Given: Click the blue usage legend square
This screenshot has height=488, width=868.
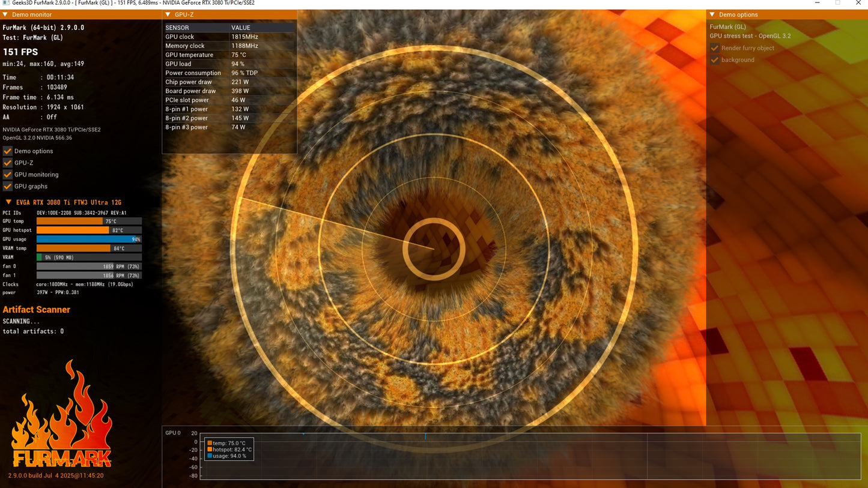Looking at the screenshot, I should tap(210, 456).
